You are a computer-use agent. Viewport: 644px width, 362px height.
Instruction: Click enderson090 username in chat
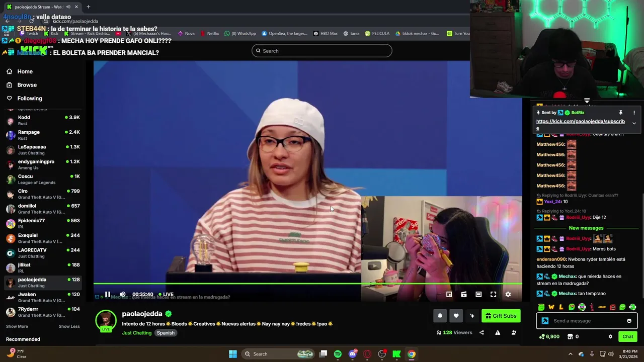551,259
